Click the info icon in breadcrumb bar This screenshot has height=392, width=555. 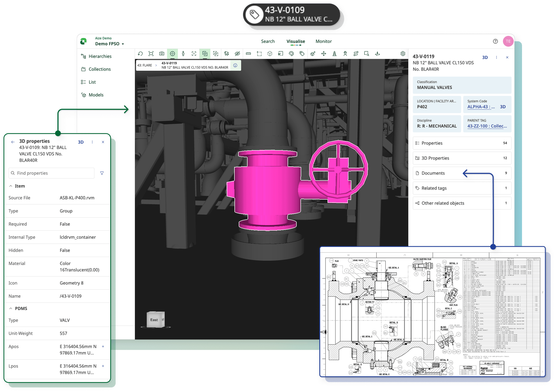(235, 65)
